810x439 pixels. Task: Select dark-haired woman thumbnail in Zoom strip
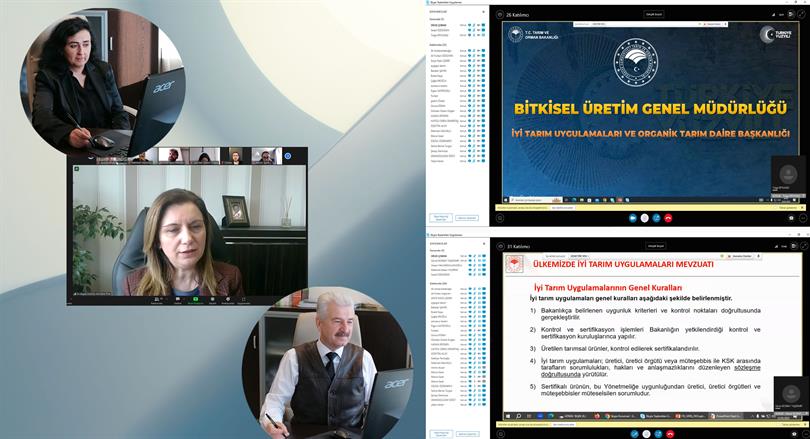pos(205,156)
